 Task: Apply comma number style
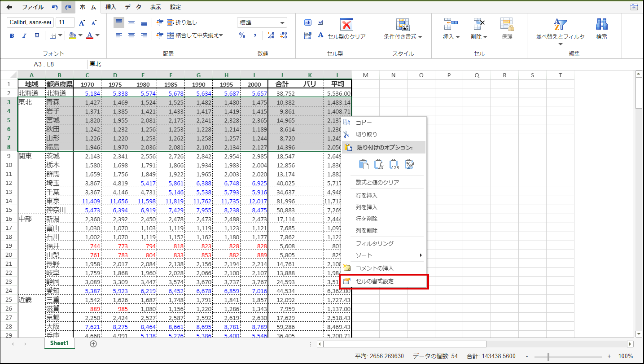[255, 35]
